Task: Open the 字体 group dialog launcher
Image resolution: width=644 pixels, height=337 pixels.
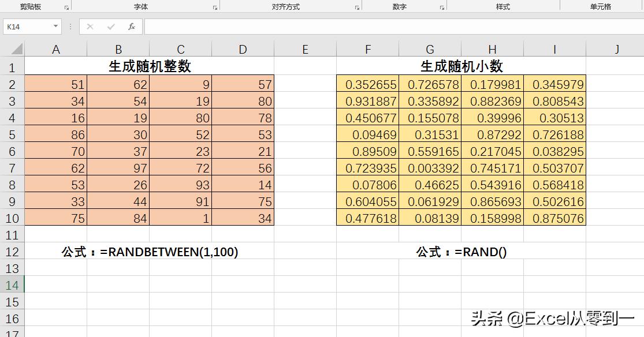Action: pyautogui.click(x=214, y=6)
